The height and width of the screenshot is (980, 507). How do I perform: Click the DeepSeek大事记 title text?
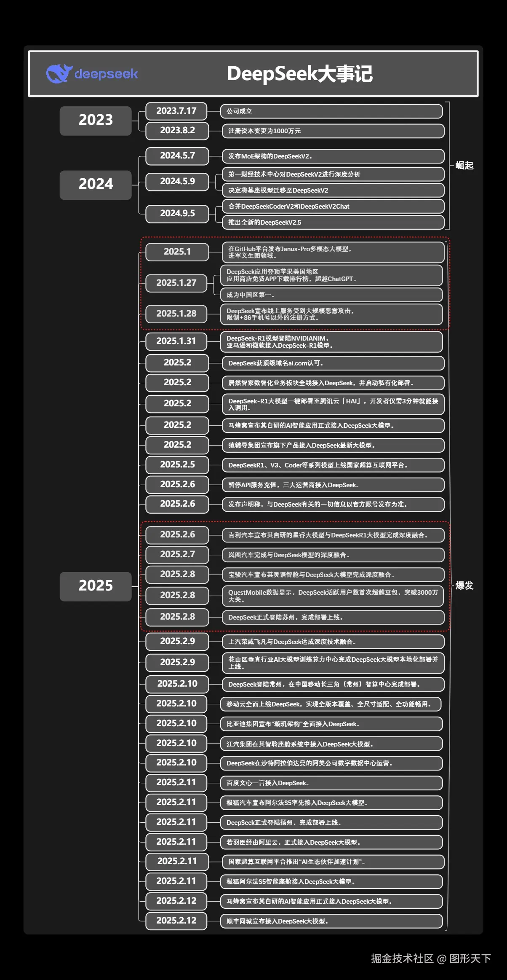click(300, 74)
